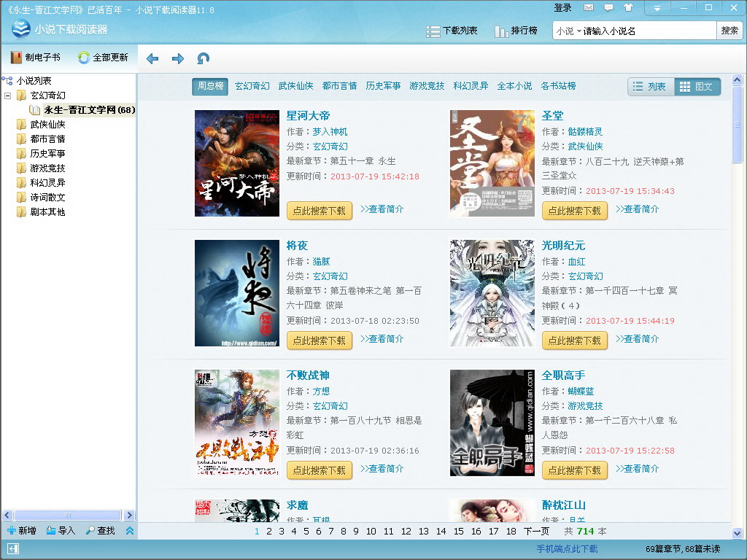The width and height of the screenshot is (747, 560).
Task: Click the sidebar collapse icon in status bar
Action: coord(13,548)
